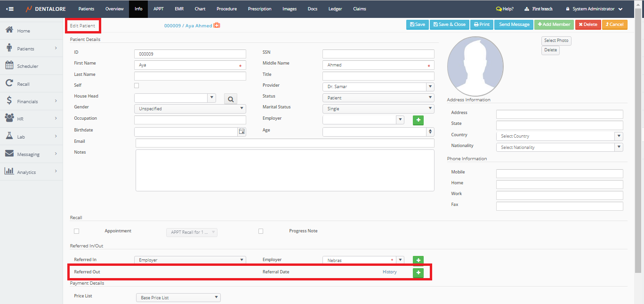This screenshot has height=304, width=644.
Task: Click the House Head search magnifier icon
Action: (x=231, y=99)
